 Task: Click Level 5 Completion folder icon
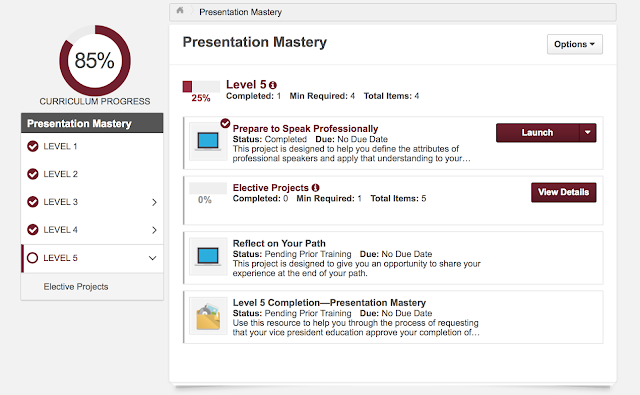[208, 316]
